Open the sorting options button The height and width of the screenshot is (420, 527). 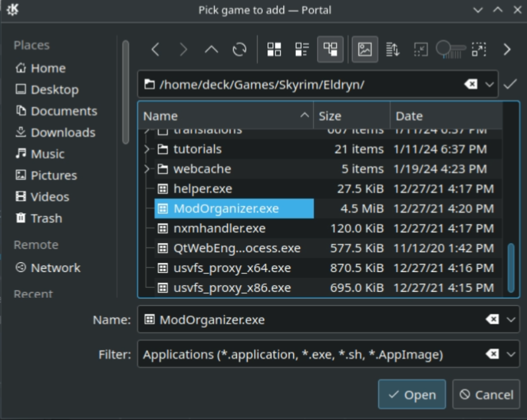click(x=392, y=50)
